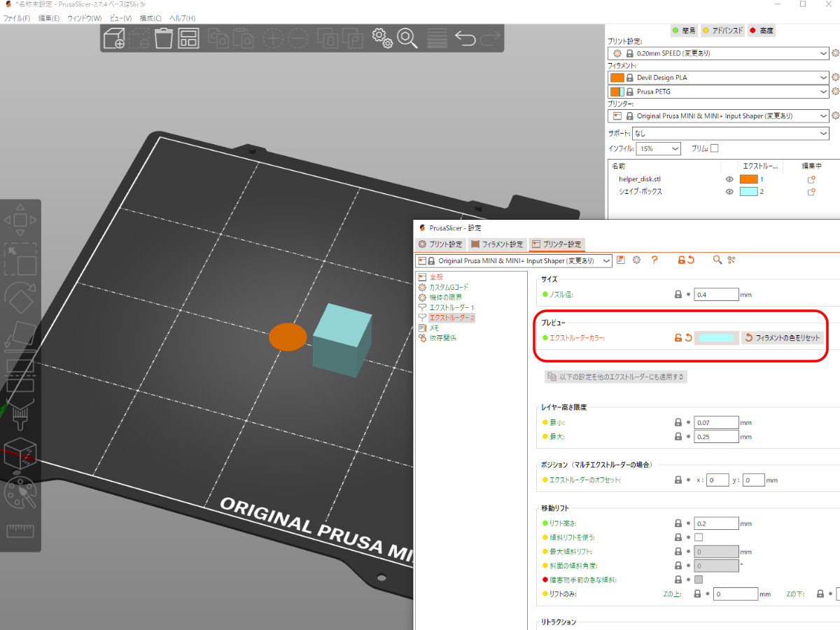Open the Search magnifier in top toolbar
Image resolution: width=840 pixels, height=630 pixels.
point(407,38)
